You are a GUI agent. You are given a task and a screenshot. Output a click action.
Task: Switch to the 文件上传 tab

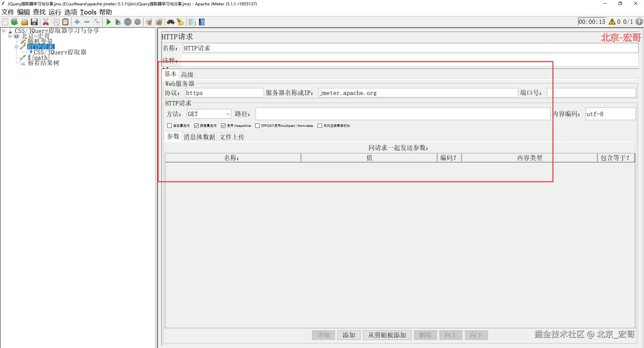click(232, 137)
